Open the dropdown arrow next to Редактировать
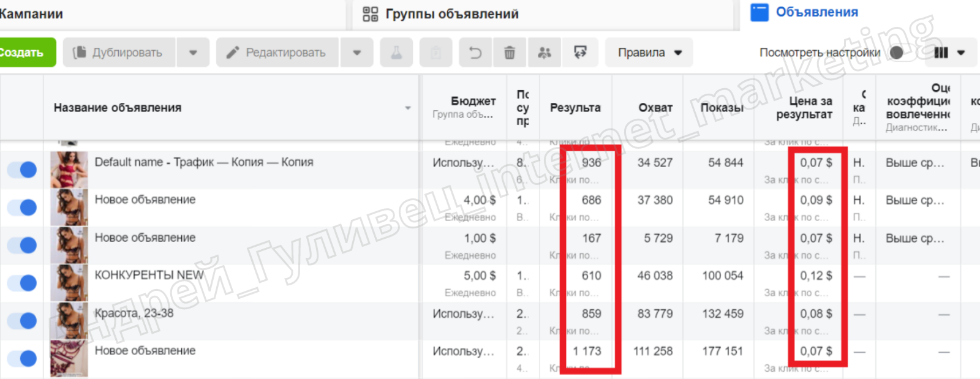 [357, 53]
